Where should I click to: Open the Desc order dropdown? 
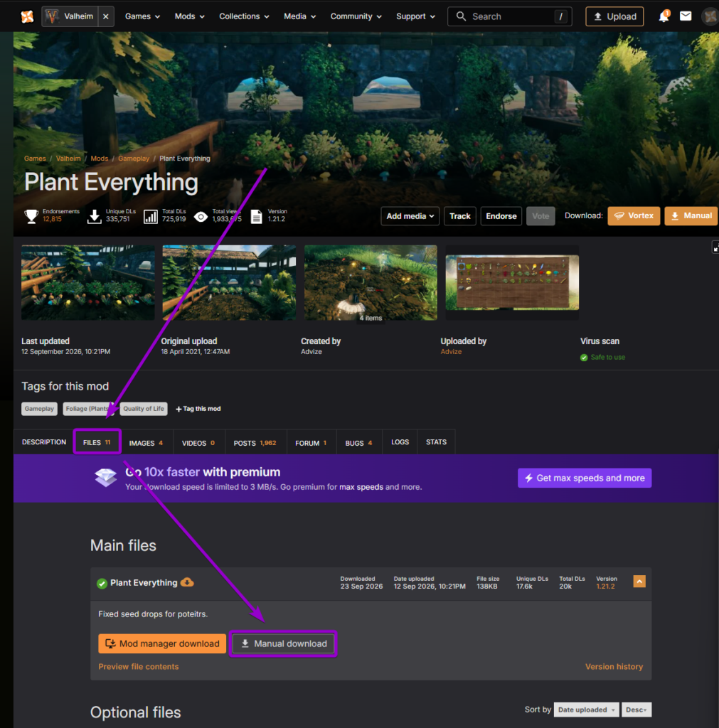pyautogui.click(x=637, y=710)
